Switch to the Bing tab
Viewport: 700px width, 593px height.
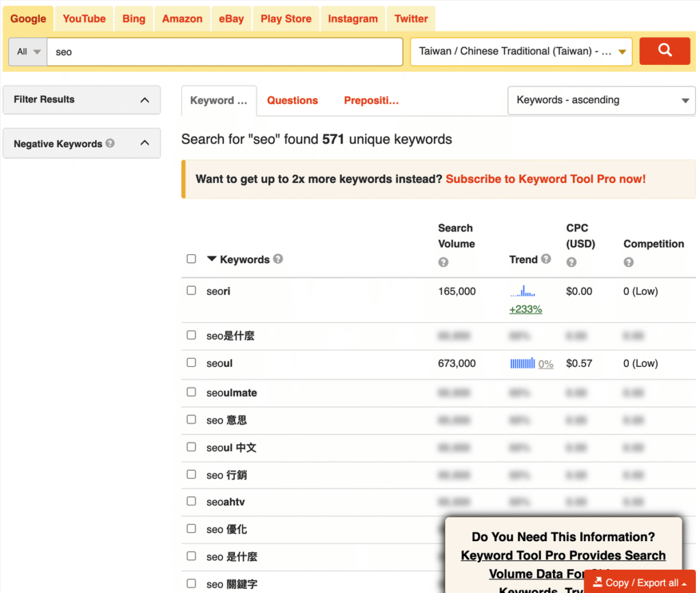[134, 18]
